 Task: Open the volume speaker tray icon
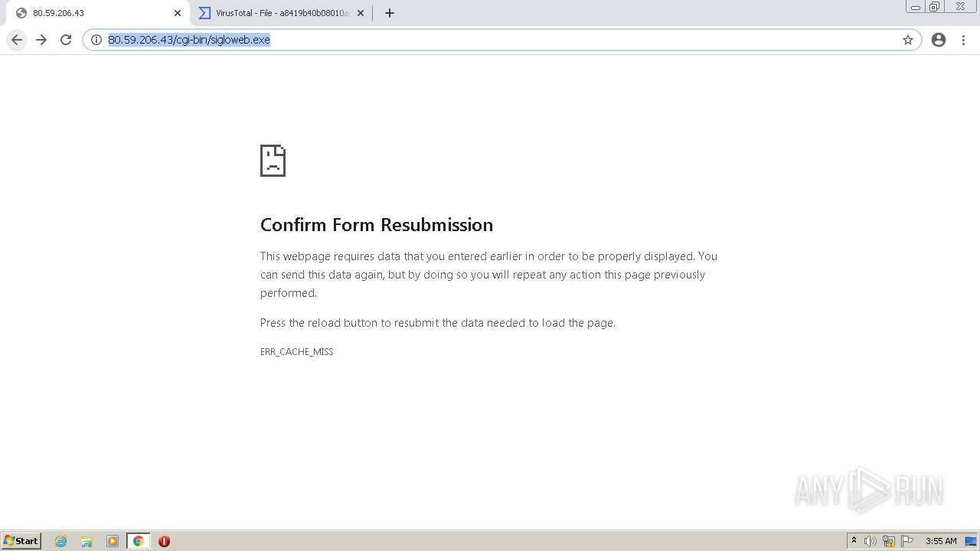871,541
